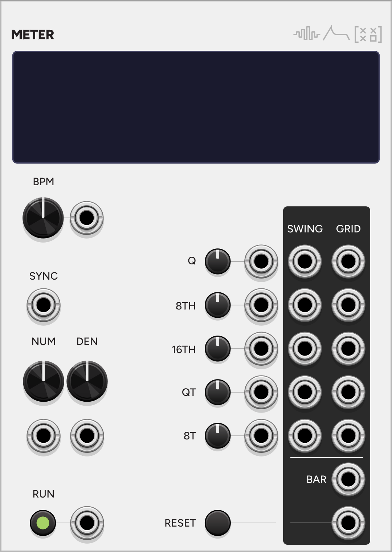This screenshot has height=552, width=392.
Task: Click the BAR output jack
Action: coord(348,479)
